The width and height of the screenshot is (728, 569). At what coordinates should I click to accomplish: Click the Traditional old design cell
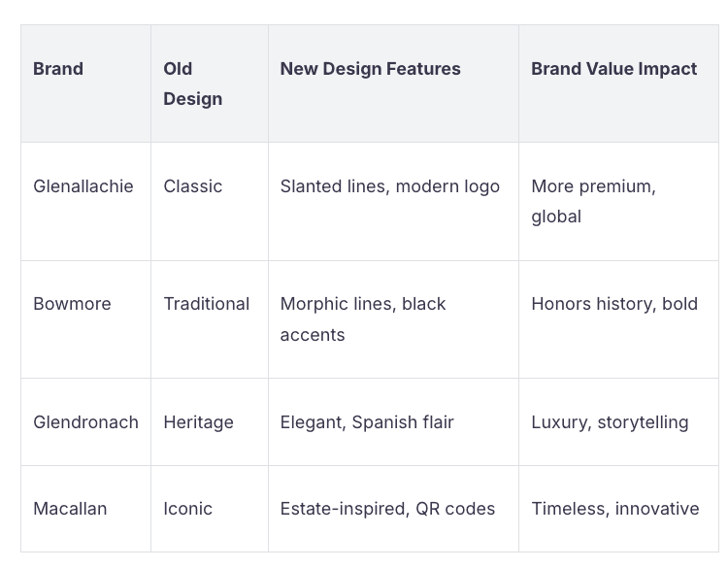pos(206,304)
